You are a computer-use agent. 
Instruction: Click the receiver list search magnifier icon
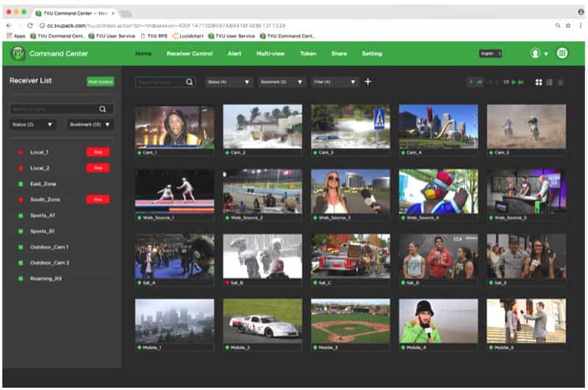102,109
